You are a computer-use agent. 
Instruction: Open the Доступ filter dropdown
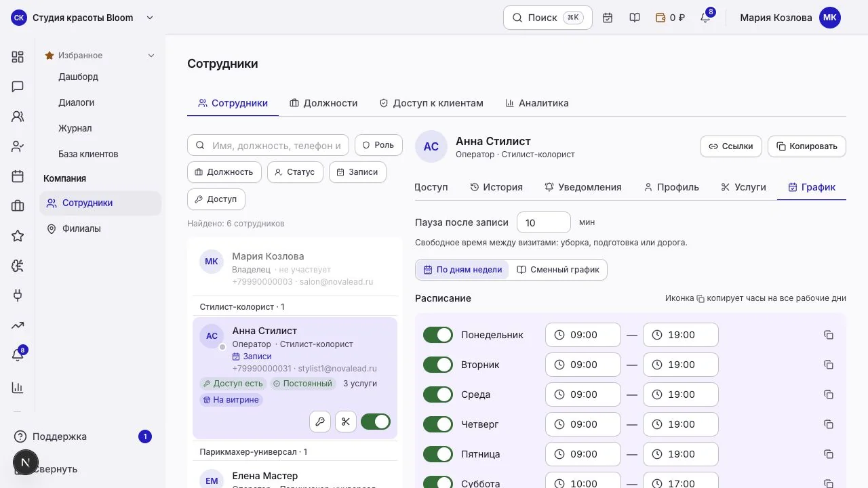point(216,199)
